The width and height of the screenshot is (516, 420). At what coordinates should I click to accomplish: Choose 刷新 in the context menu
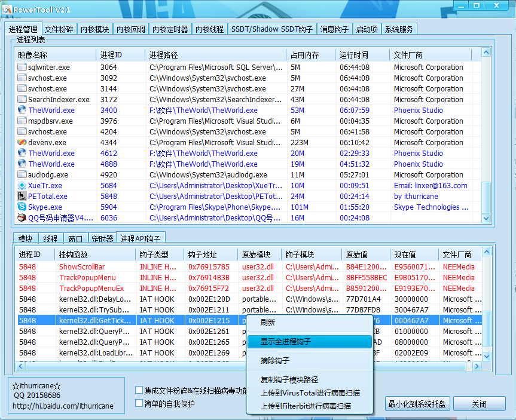pos(309,322)
